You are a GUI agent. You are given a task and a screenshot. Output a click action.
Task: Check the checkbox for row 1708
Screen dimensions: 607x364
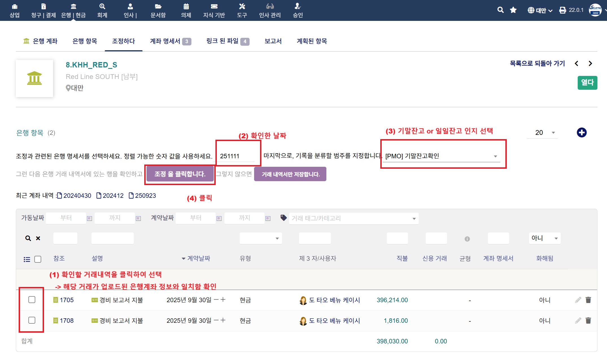[32, 320]
